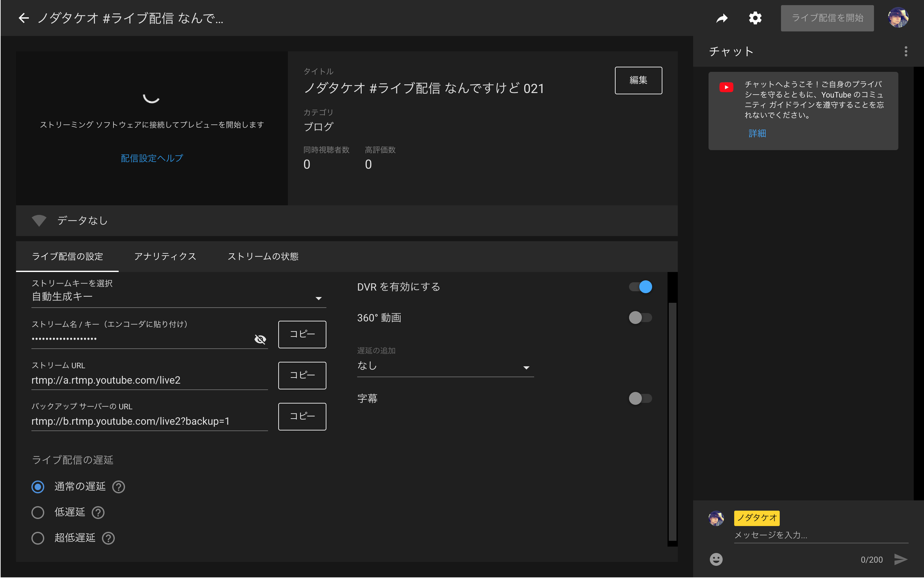The height and width of the screenshot is (578, 924).
Task: Click the 0/200 character counter
Action: point(871,560)
